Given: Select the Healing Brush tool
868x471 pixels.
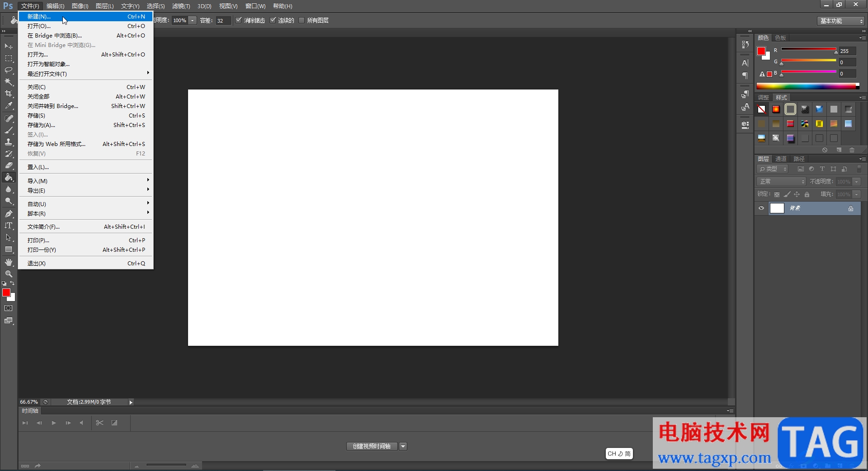Looking at the screenshot, I should coord(9,118).
